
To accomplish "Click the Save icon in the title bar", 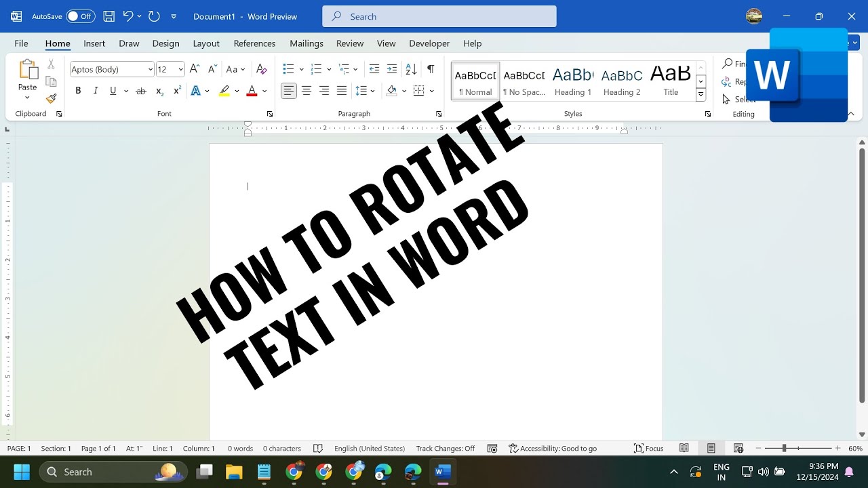I will pos(108,16).
